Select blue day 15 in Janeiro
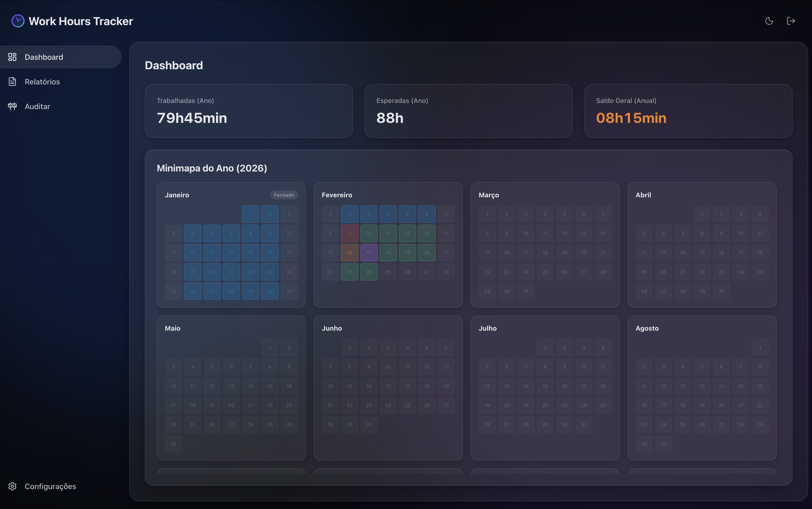812x509 pixels. pos(250,252)
